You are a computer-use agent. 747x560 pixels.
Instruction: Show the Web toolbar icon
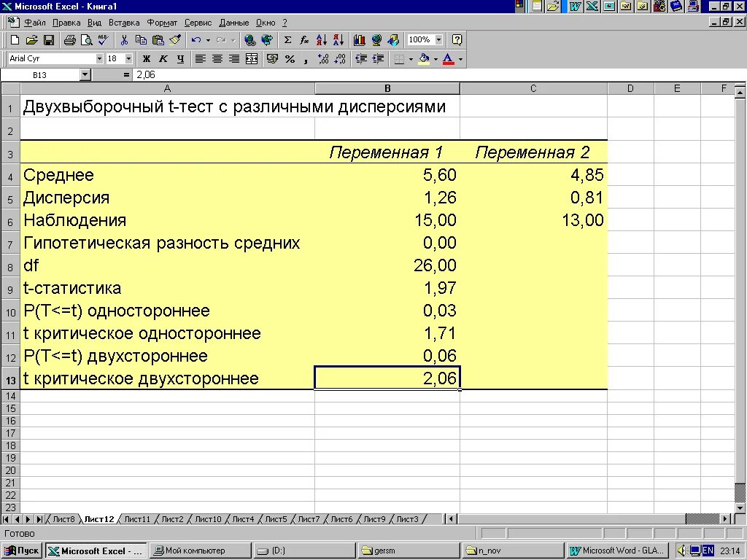pos(267,40)
